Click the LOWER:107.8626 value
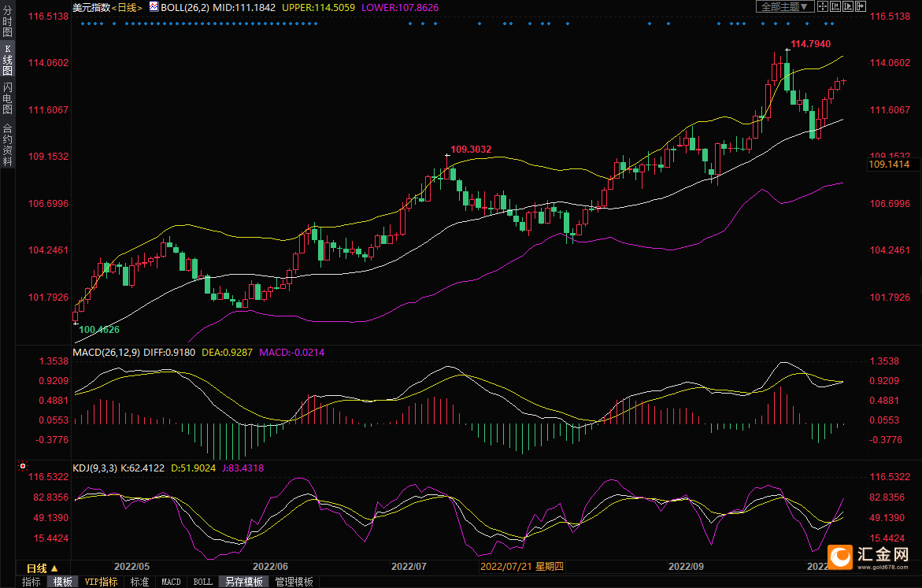 point(400,8)
